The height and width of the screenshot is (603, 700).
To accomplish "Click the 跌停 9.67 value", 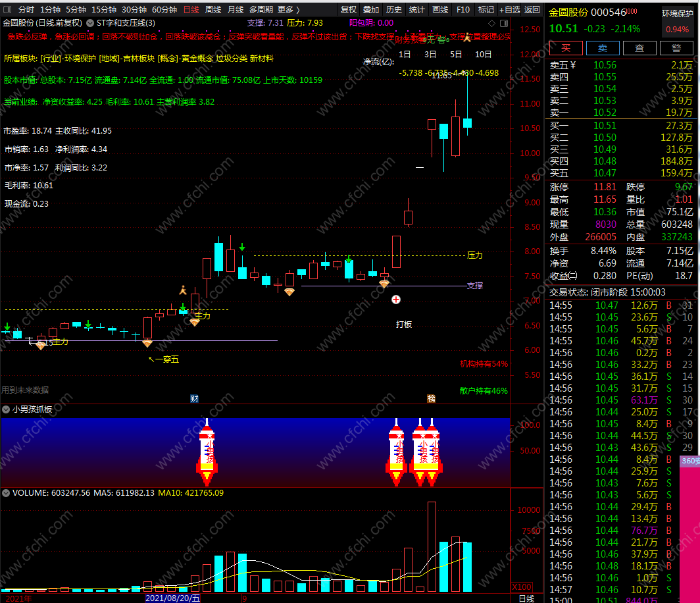I will tap(684, 187).
